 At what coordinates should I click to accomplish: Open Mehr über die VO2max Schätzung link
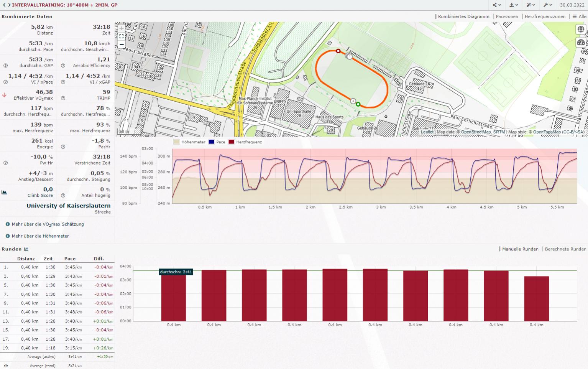48,224
